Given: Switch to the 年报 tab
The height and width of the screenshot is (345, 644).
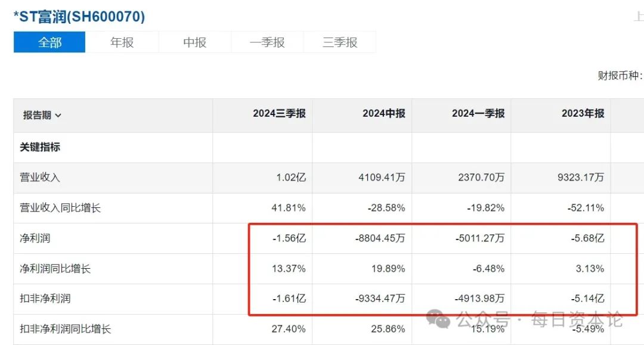Looking at the screenshot, I should 122,42.
